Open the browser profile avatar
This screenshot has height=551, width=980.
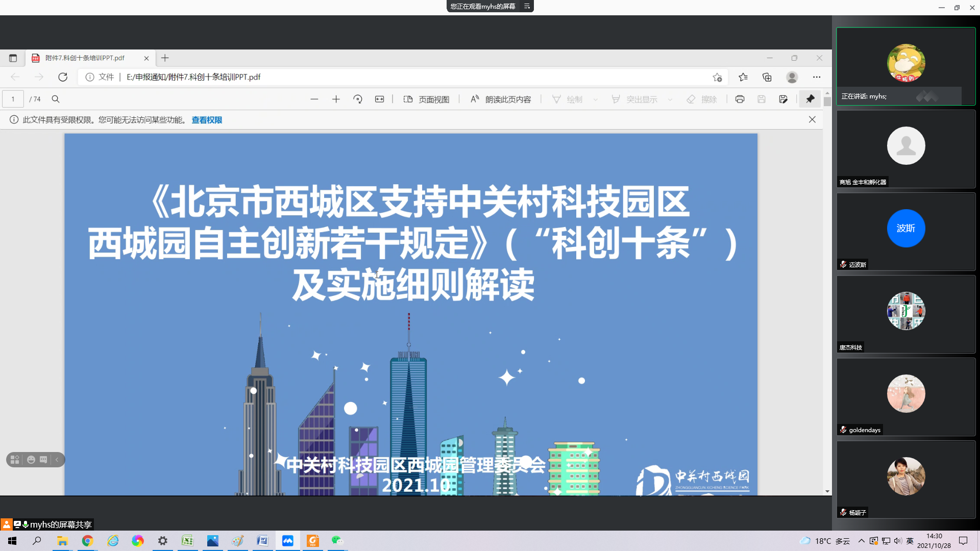[x=792, y=77]
